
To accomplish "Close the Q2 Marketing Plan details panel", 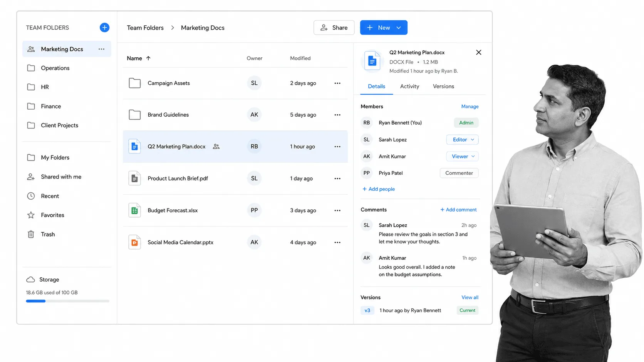I will coord(478,52).
